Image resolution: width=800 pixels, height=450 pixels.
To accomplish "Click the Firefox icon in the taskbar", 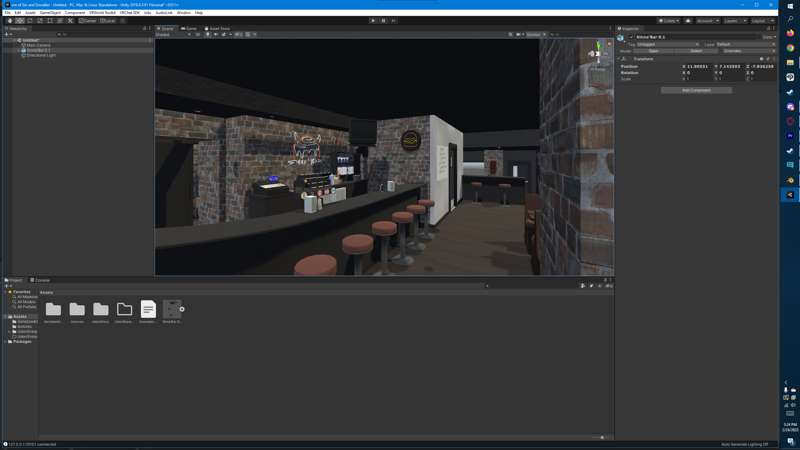I will coord(790,33).
